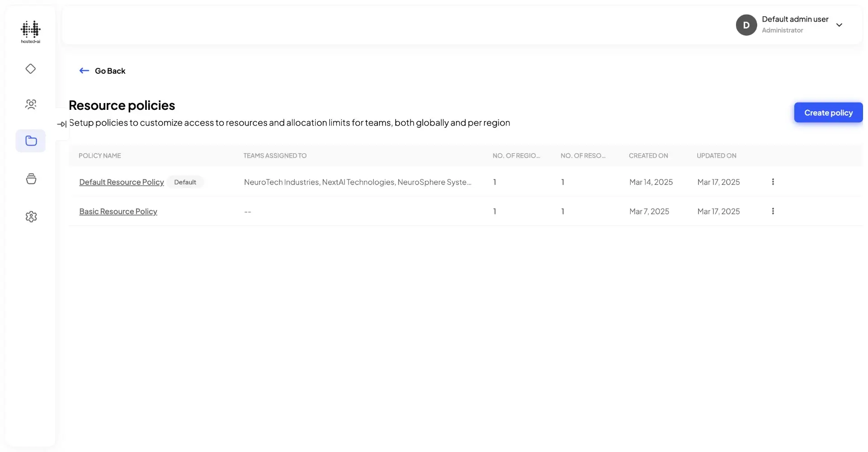Select the diamond resources icon in sidebar
This screenshot has width=868, height=452.
pos(30,69)
